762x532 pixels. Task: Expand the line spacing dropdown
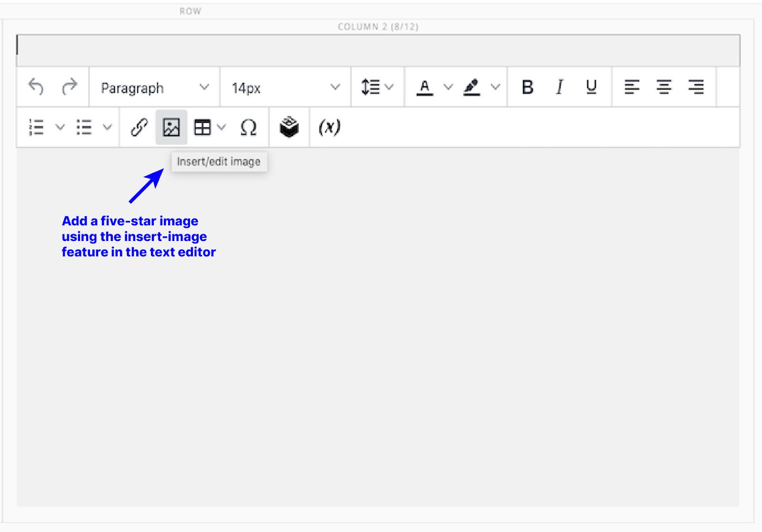tap(376, 87)
